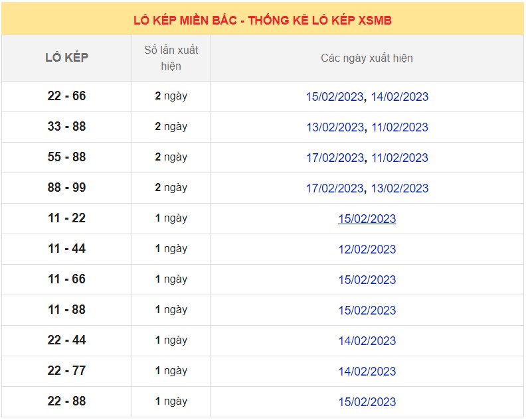
Task: Open the 15/02/2023 link for 11 - 88
Action: [x=367, y=311]
